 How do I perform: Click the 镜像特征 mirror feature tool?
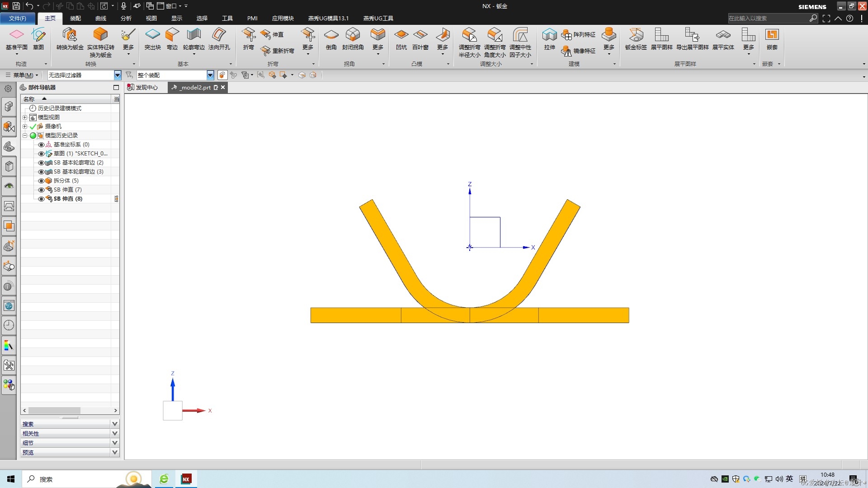click(579, 51)
